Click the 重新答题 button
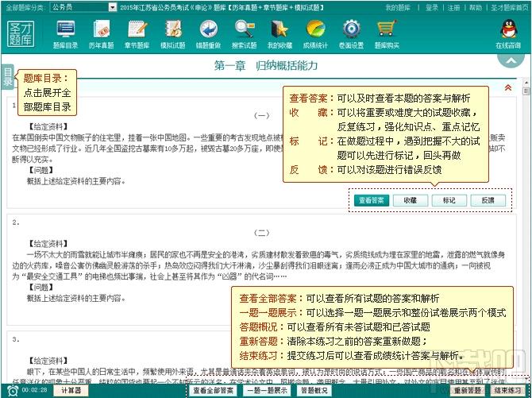This screenshot has height=398, width=532. (468, 391)
